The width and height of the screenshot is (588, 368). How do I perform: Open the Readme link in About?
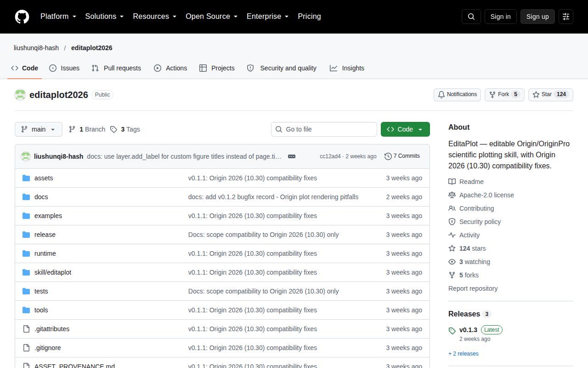point(466,182)
